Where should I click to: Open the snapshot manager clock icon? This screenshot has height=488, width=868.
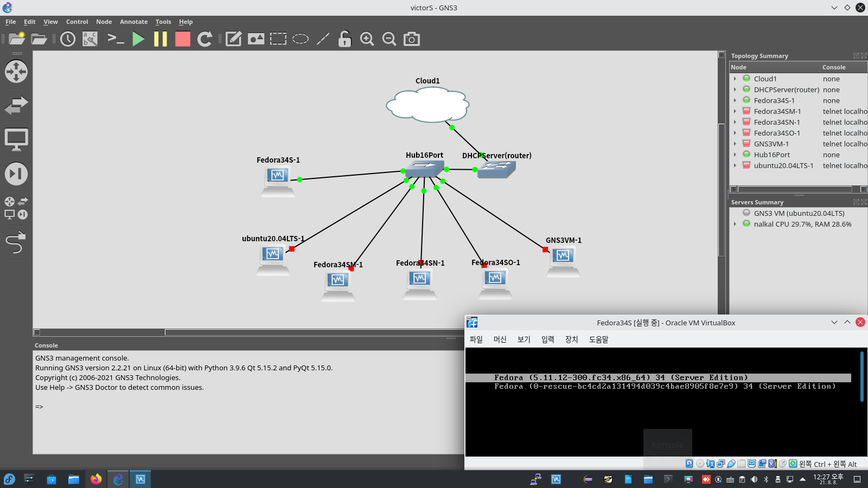tap(68, 39)
